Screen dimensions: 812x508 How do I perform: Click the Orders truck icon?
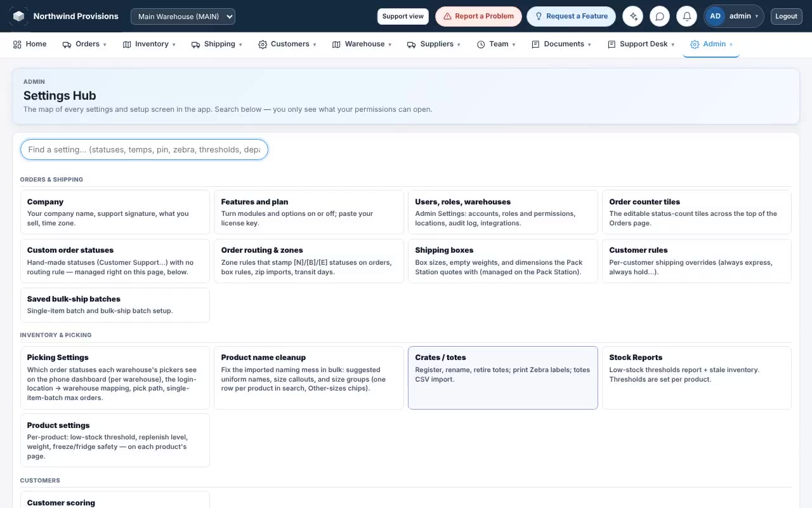(x=67, y=44)
